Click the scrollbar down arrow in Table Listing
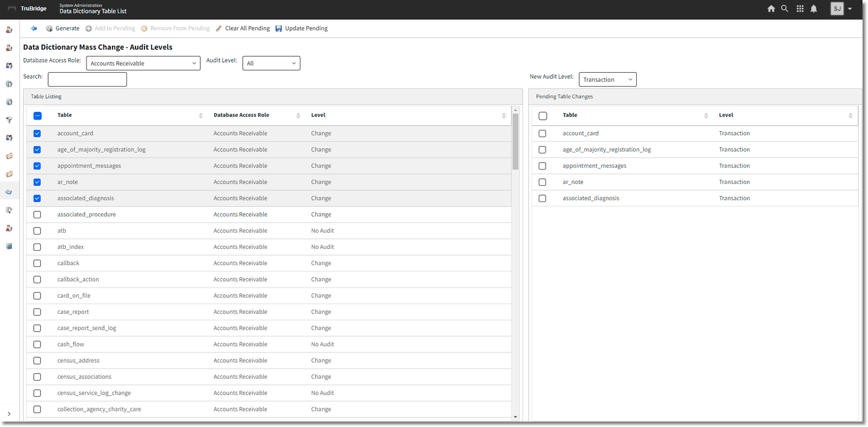868x427 pixels. [x=515, y=417]
